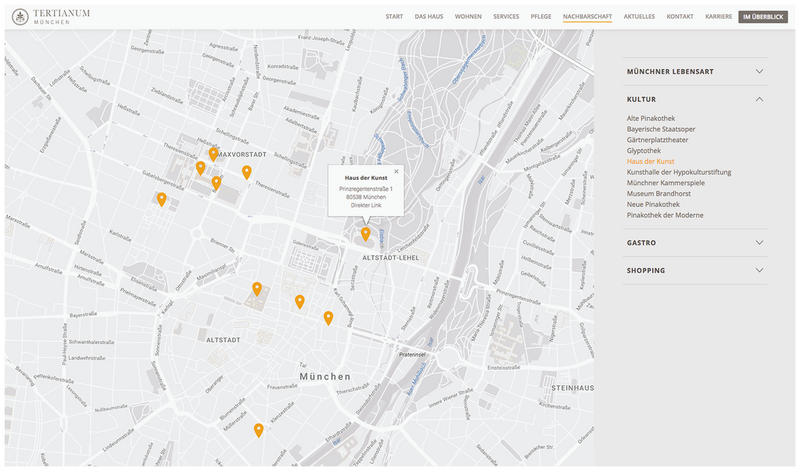Click the highlighted Haus der Kunst entry

pyautogui.click(x=651, y=161)
